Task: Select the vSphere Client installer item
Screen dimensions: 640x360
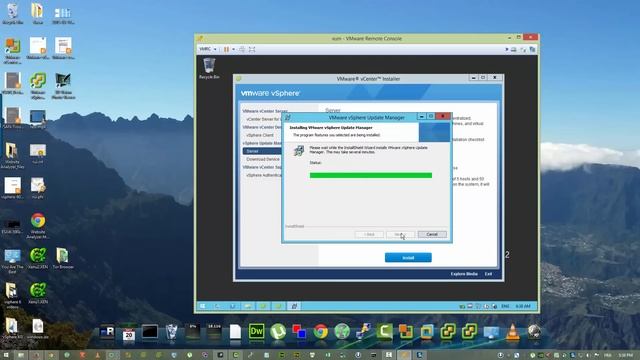Action: click(260, 135)
